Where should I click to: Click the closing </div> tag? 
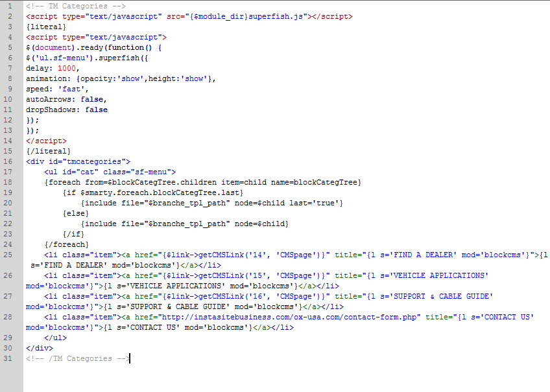pyautogui.click(x=40, y=348)
